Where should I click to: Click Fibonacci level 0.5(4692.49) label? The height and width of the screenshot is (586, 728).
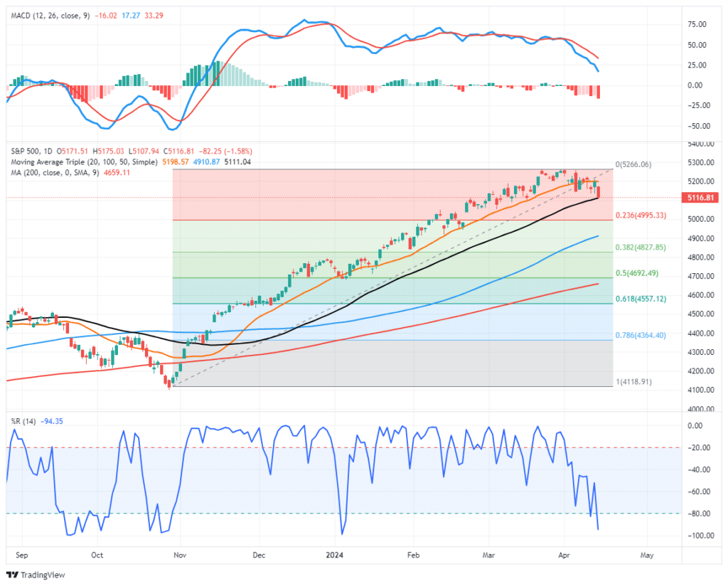coord(637,273)
